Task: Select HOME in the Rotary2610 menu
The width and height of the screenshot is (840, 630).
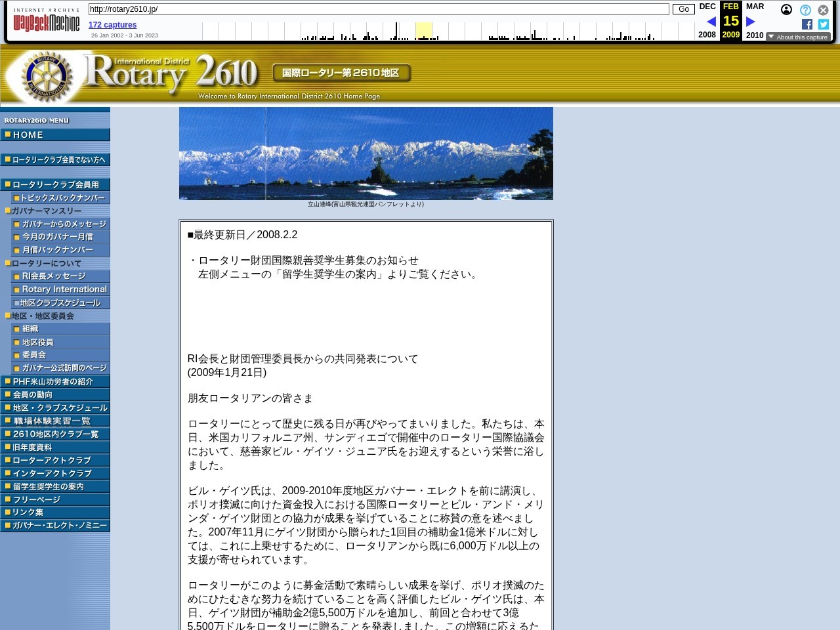Action: coord(28,135)
